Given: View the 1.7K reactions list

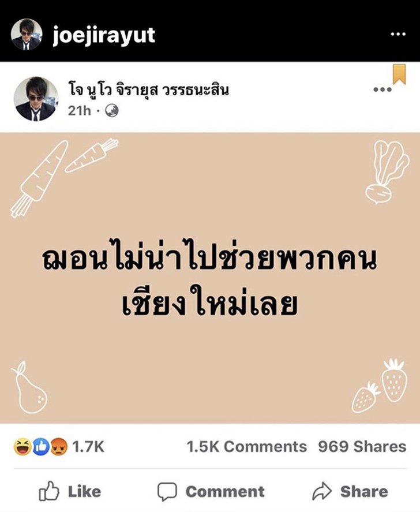Looking at the screenshot, I should pos(88,447).
